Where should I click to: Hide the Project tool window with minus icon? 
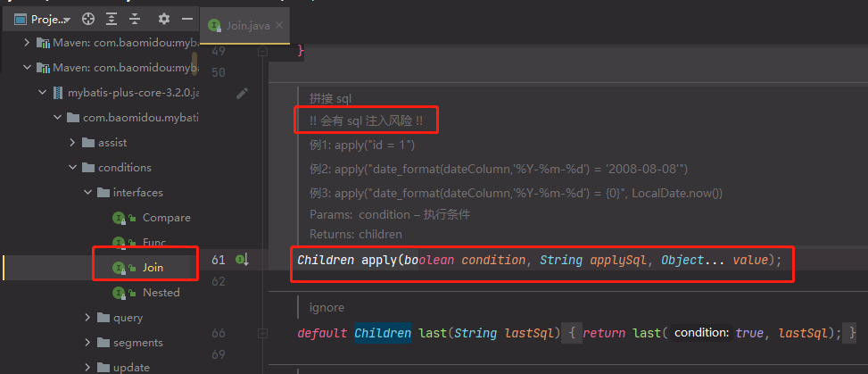[x=186, y=19]
